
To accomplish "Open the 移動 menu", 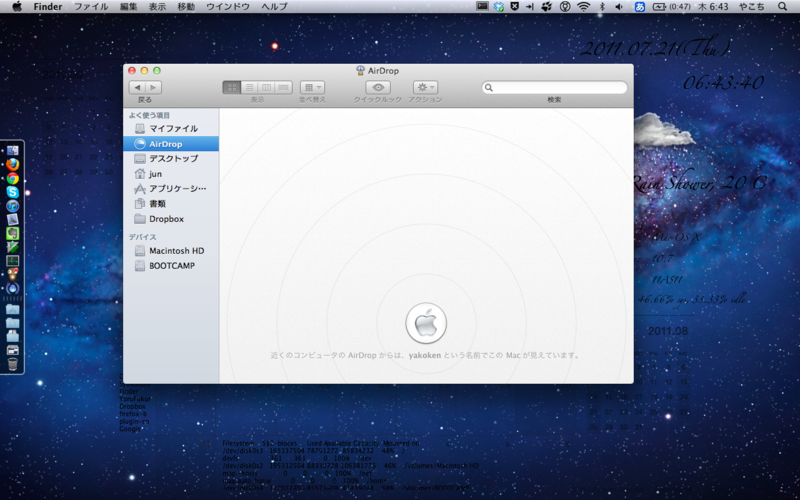I will (186, 7).
